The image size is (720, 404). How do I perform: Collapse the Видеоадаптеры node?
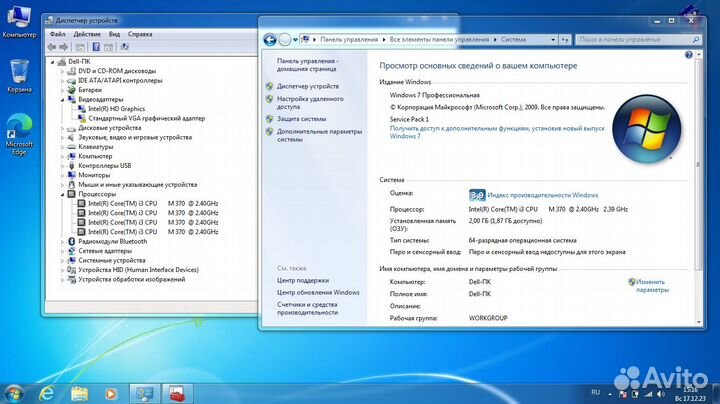click(62, 100)
